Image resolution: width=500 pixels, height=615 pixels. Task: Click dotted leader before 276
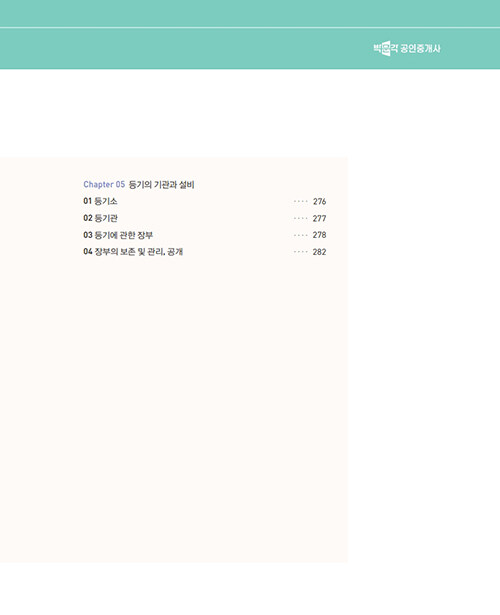(301, 202)
